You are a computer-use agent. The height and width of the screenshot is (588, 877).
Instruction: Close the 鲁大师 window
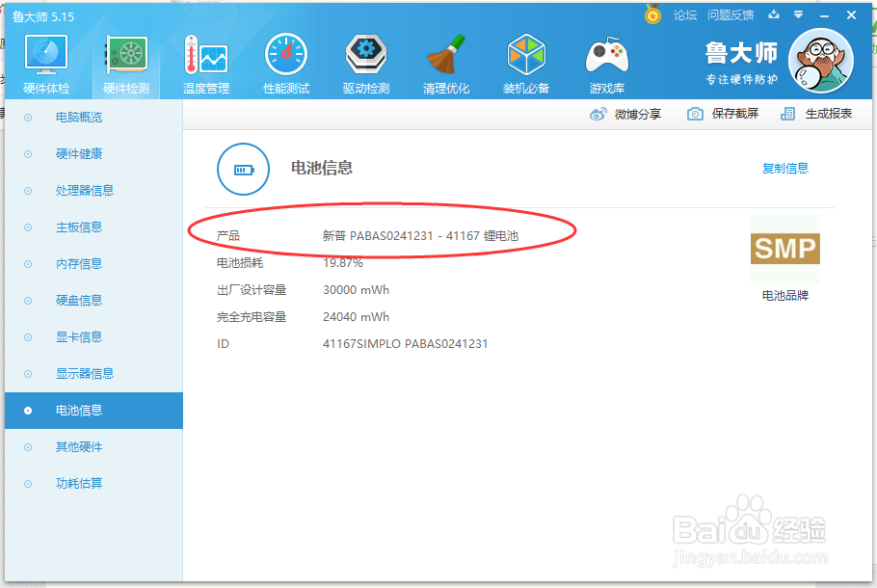851,15
